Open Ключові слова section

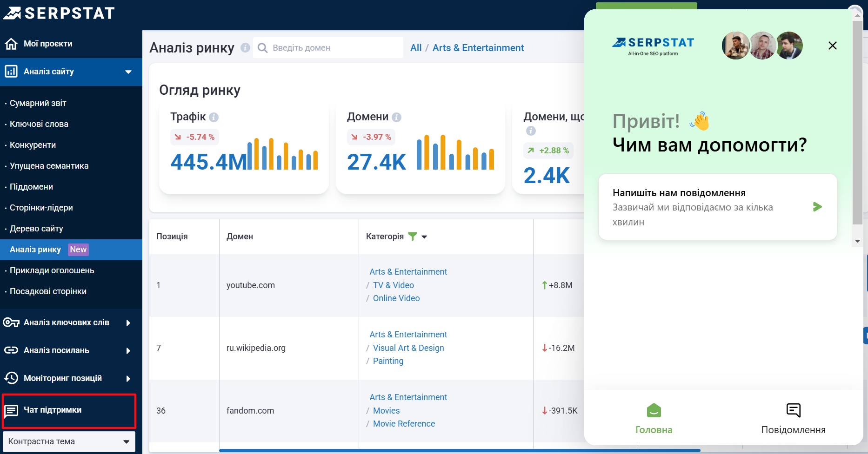point(39,124)
